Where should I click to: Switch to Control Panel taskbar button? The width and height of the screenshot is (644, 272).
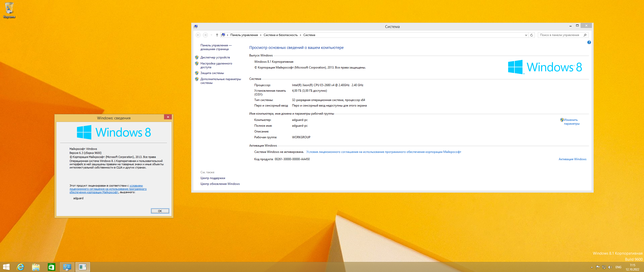(x=67, y=267)
